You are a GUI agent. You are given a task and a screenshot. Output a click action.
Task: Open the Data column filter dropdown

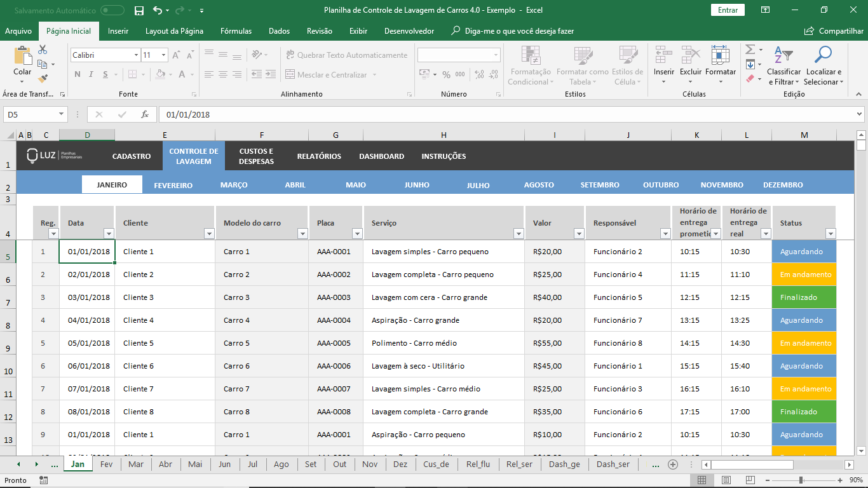[x=109, y=234]
